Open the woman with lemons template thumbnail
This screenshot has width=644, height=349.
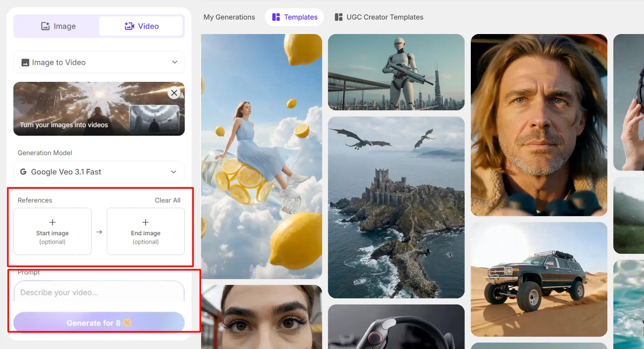click(x=262, y=156)
